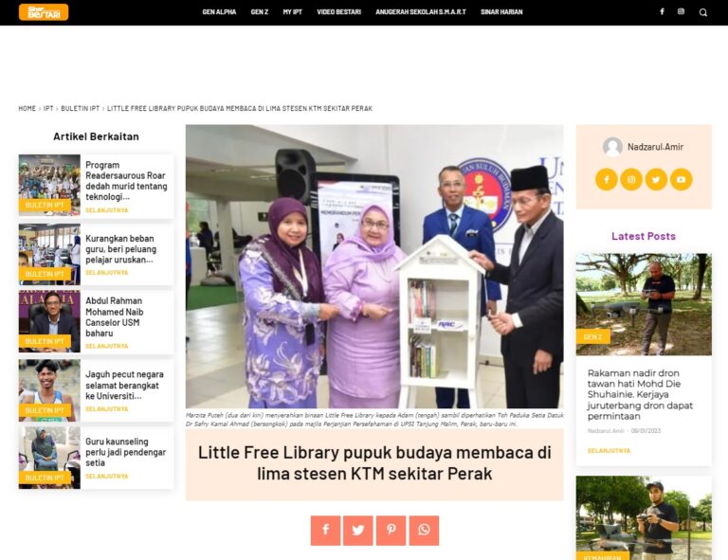Open the Readersaurous Roar article thumbnail

(x=49, y=185)
